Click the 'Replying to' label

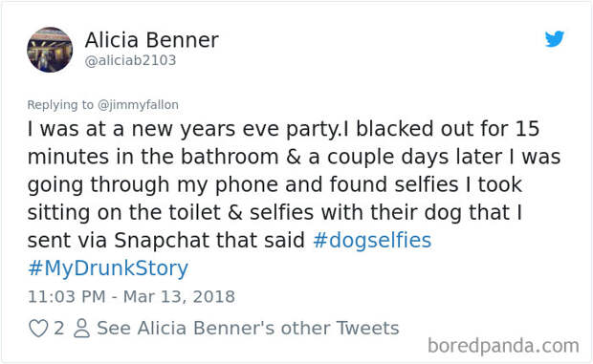(x=60, y=104)
